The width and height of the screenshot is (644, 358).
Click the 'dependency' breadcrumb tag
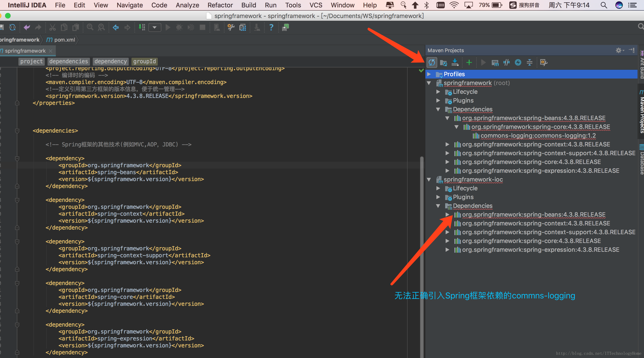110,61
